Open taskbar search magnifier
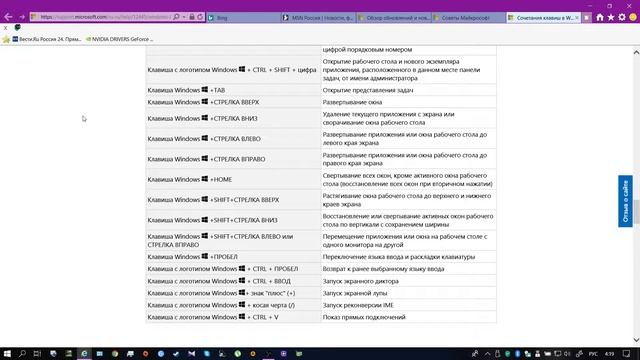This screenshot has width=640, height=360. 22,353
